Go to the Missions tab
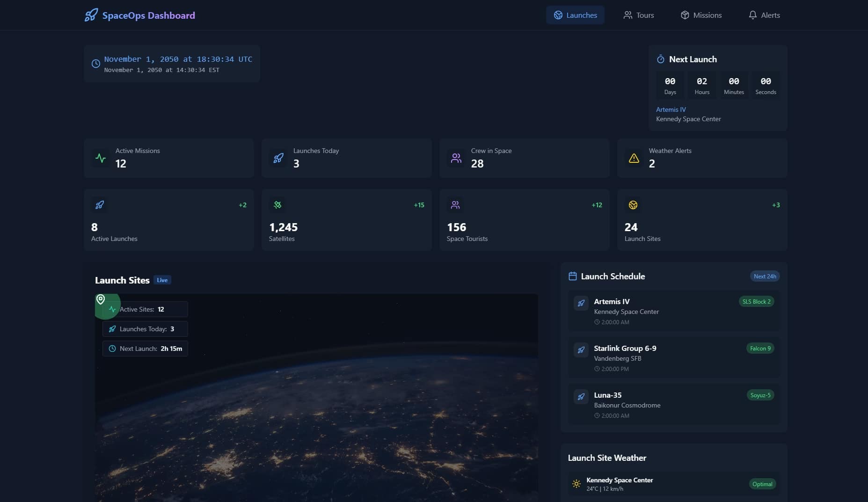Screen dimensions: 868x502 tap(701, 15)
